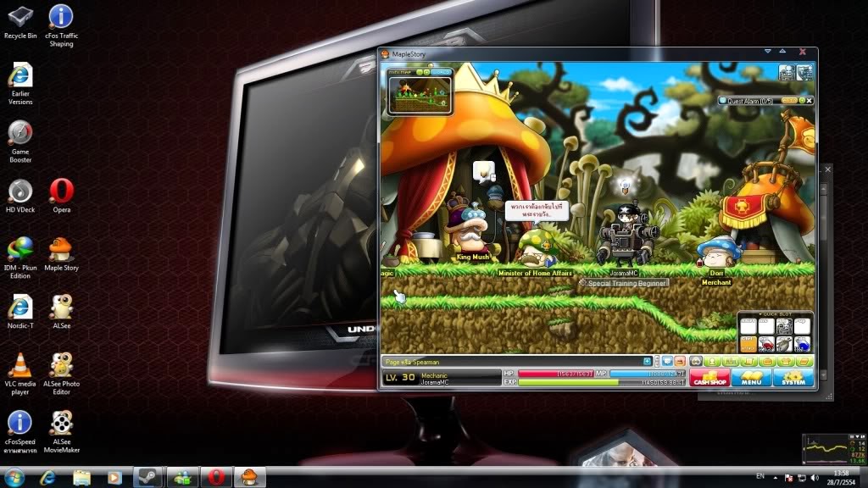Screen dimensions: 868x488
Task: Click the stats bar-chart shortcut icon
Action: [x=731, y=361]
